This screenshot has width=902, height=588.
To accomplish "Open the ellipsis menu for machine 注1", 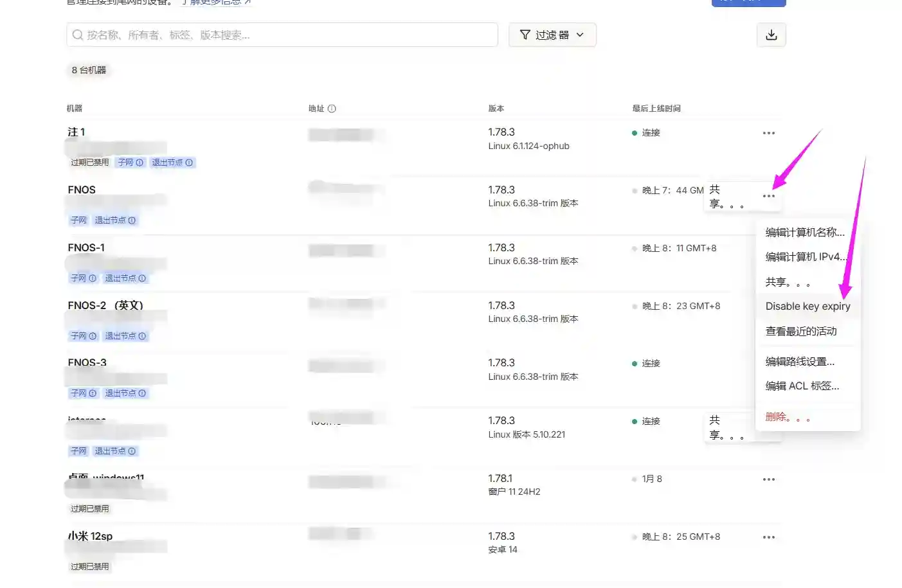I will (768, 132).
